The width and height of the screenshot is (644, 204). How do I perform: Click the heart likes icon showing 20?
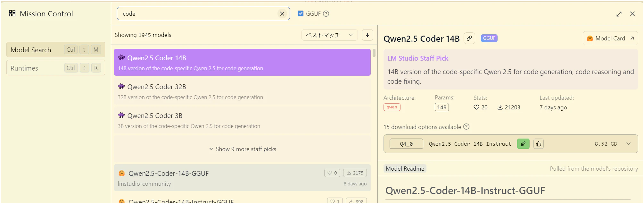(x=476, y=107)
